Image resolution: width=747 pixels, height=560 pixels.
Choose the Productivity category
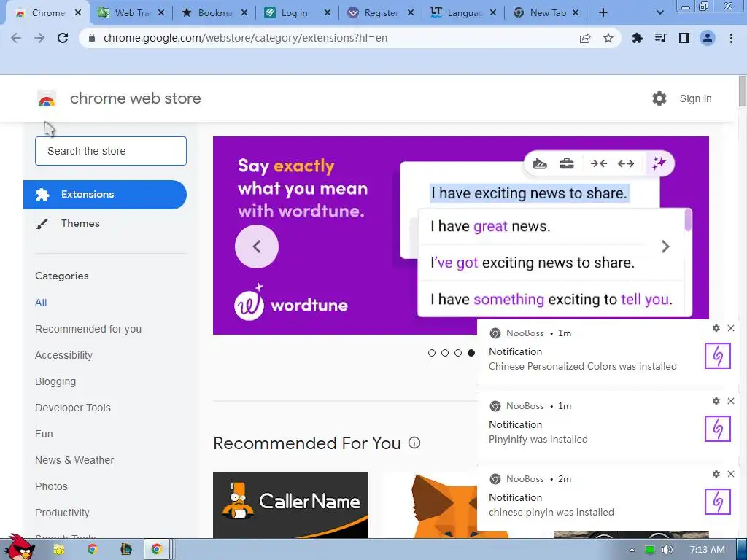tap(63, 513)
